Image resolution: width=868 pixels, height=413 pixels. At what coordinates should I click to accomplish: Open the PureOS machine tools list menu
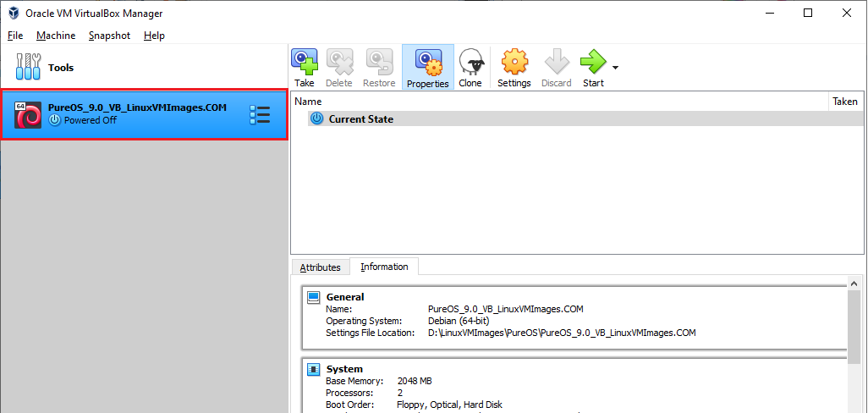260,114
